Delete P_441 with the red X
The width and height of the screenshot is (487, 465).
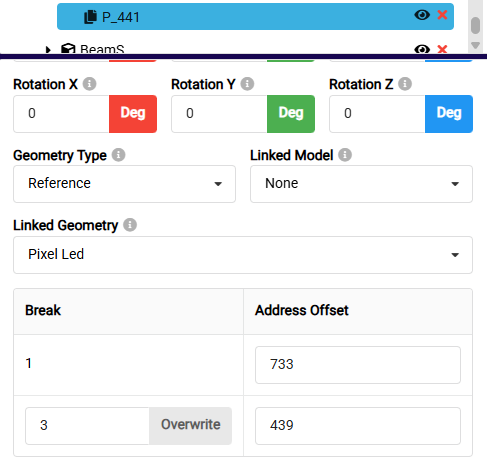click(x=442, y=15)
